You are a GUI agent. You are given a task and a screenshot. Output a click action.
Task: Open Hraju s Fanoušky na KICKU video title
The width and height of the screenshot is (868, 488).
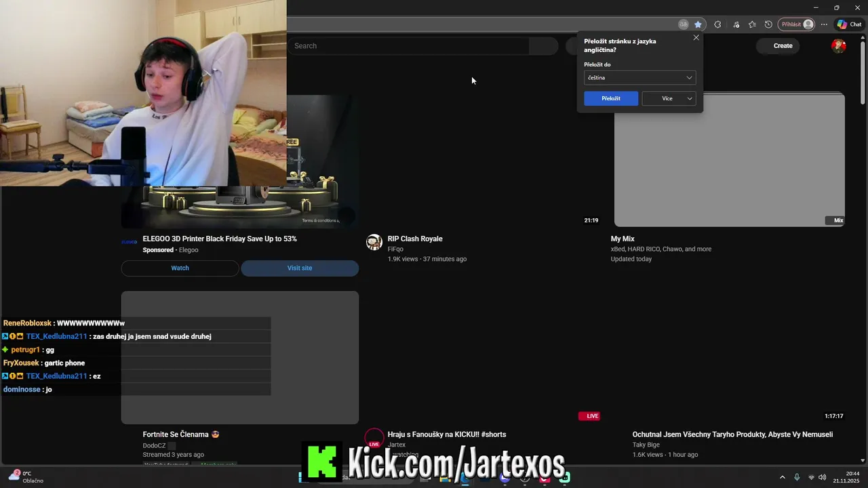[x=447, y=434]
